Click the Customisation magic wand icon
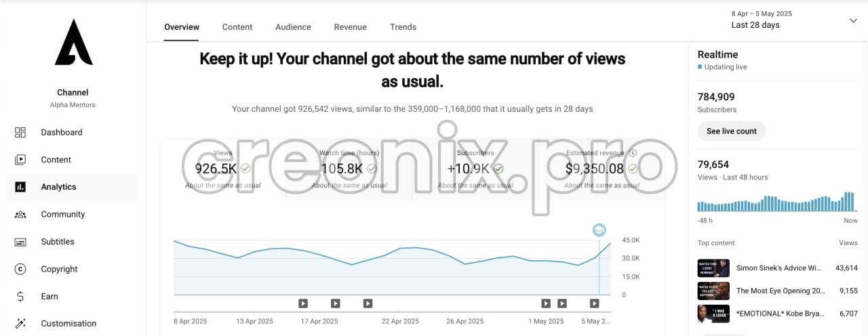The width and height of the screenshot is (868, 336). click(20, 324)
